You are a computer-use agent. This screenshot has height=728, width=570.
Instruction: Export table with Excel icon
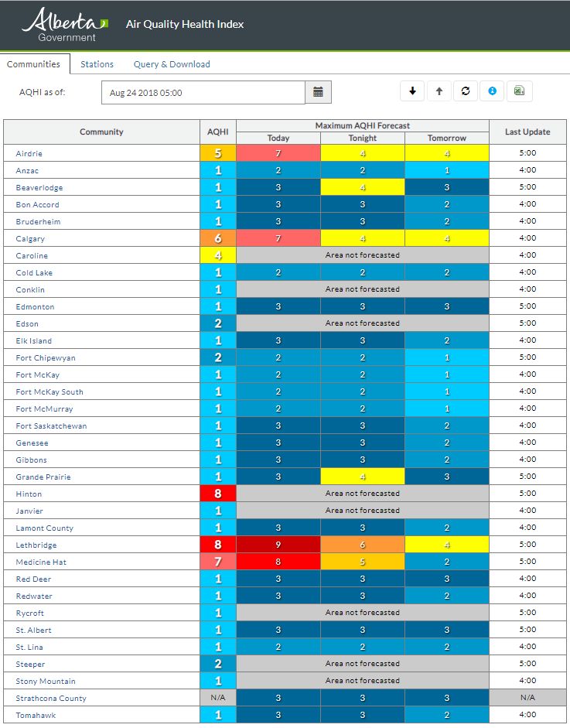[519, 91]
